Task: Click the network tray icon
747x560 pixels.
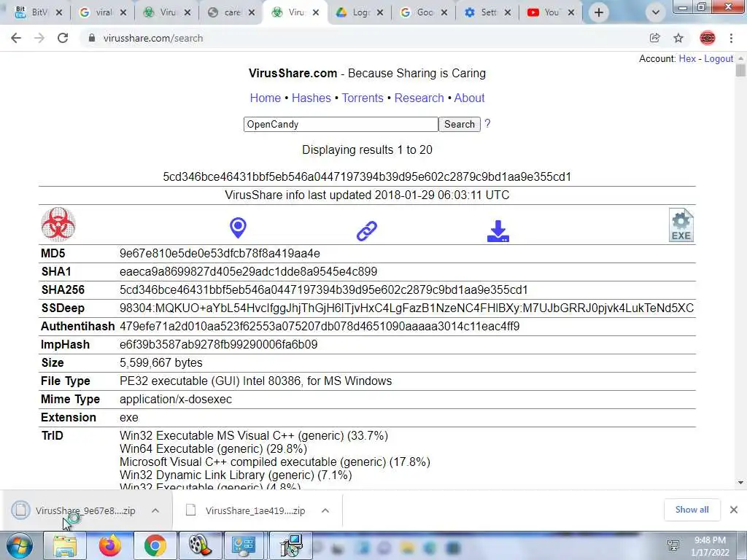Action: 673,545
